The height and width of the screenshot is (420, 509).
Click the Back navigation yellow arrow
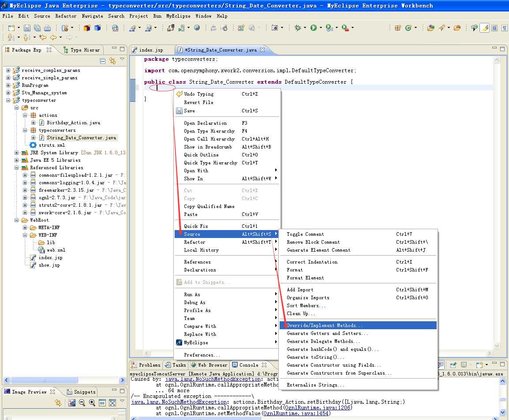[53, 37]
